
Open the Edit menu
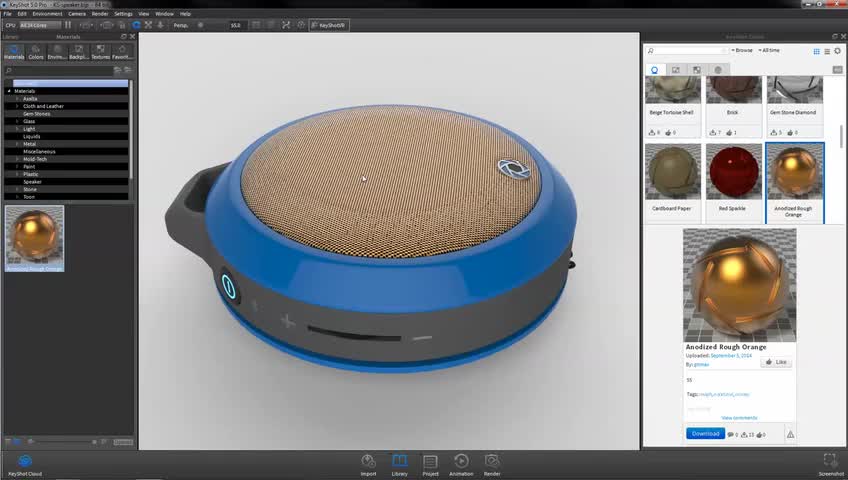click(x=22, y=14)
